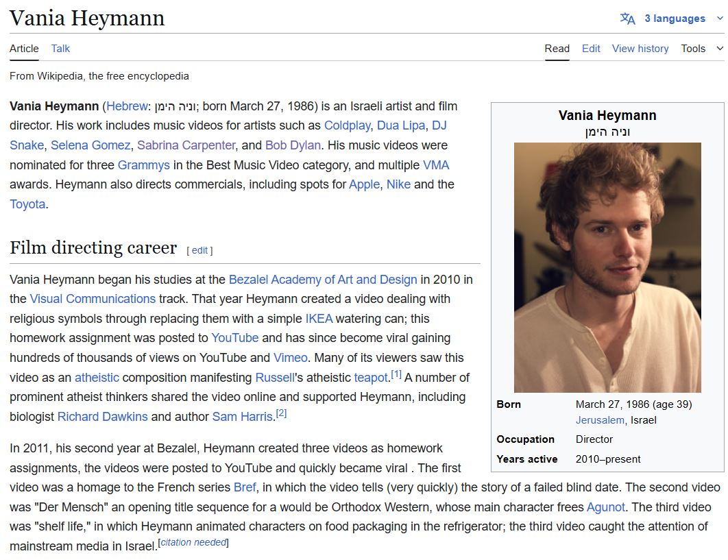Viewport: 728px width, 560px height.
Task: Click the Director occupation value
Action: click(594, 439)
